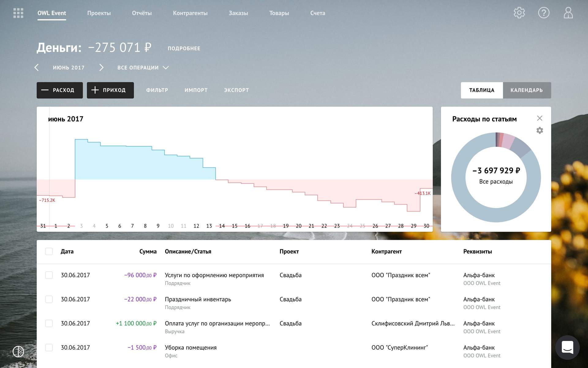The height and width of the screenshot is (368, 588).
Task: Open settings gear in top bar
Action: point(519,13)
